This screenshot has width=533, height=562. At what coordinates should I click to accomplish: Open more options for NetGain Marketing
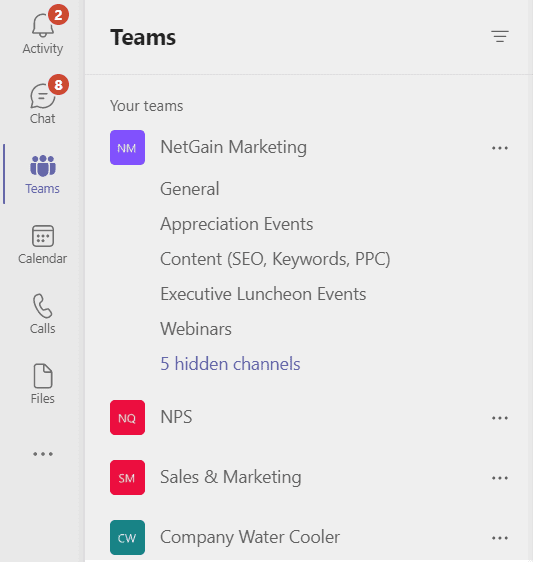[500, 148]
